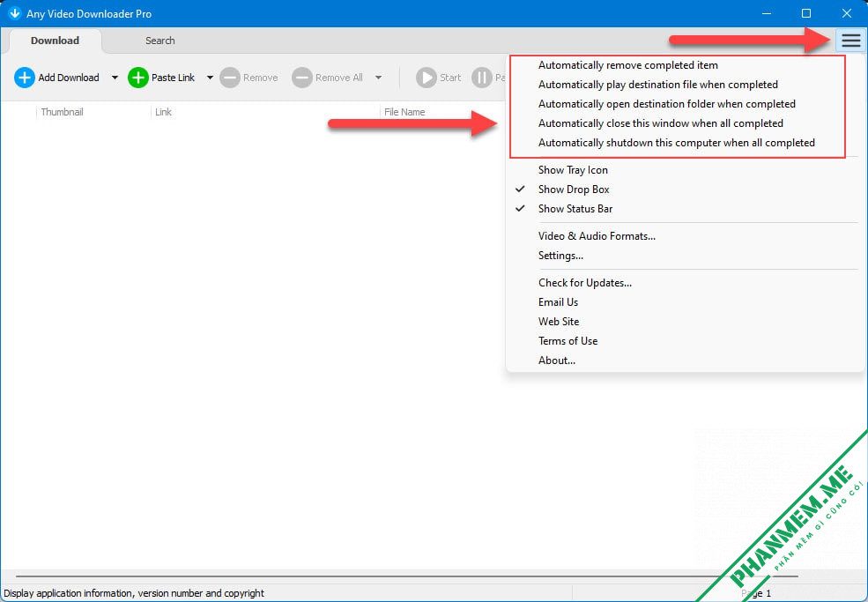Click the File Name column header

click(404, 112)
